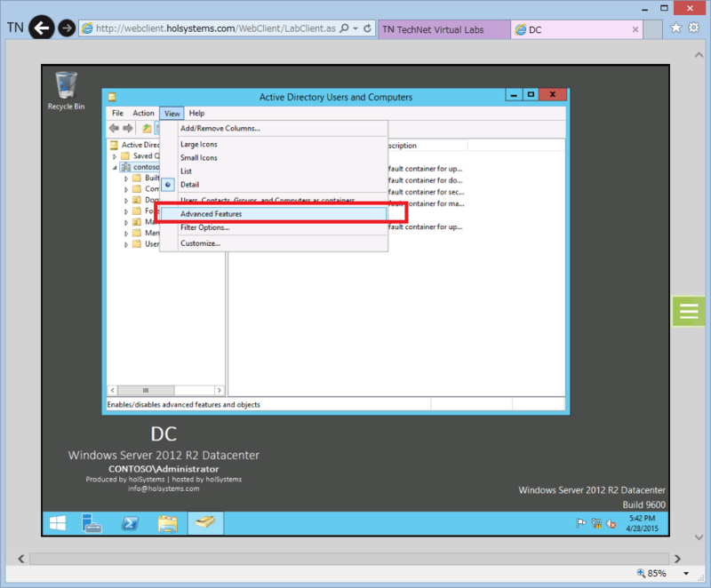Click the browser vertical scrollbar down arrow
This screenshot has width=711, height=588.
point(699,537)
